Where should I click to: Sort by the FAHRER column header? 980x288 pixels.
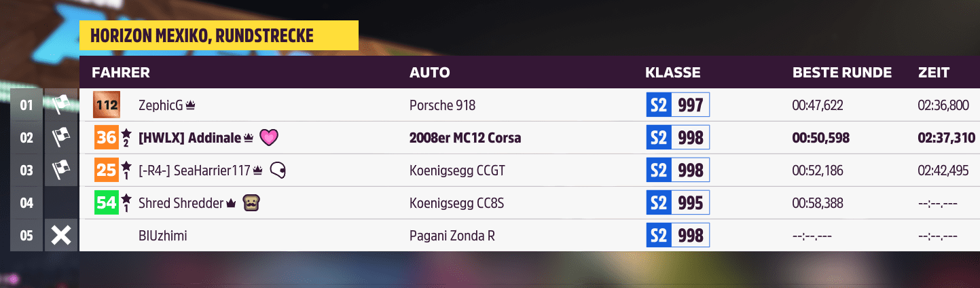(x=121, y=73)
